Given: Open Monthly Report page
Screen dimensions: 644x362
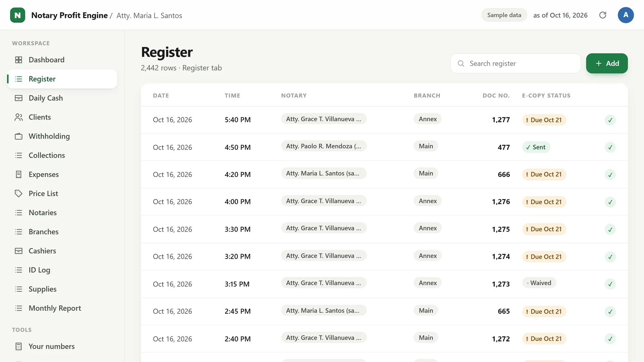Looking at the screenshot, I should [62, 308].
